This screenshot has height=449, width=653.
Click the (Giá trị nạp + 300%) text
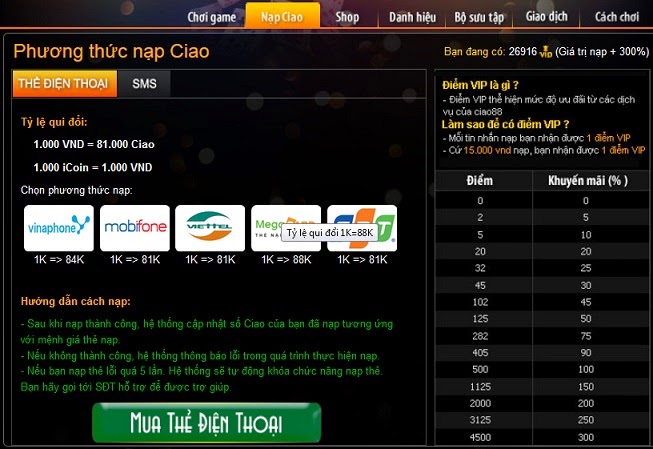tap(602, 52)
